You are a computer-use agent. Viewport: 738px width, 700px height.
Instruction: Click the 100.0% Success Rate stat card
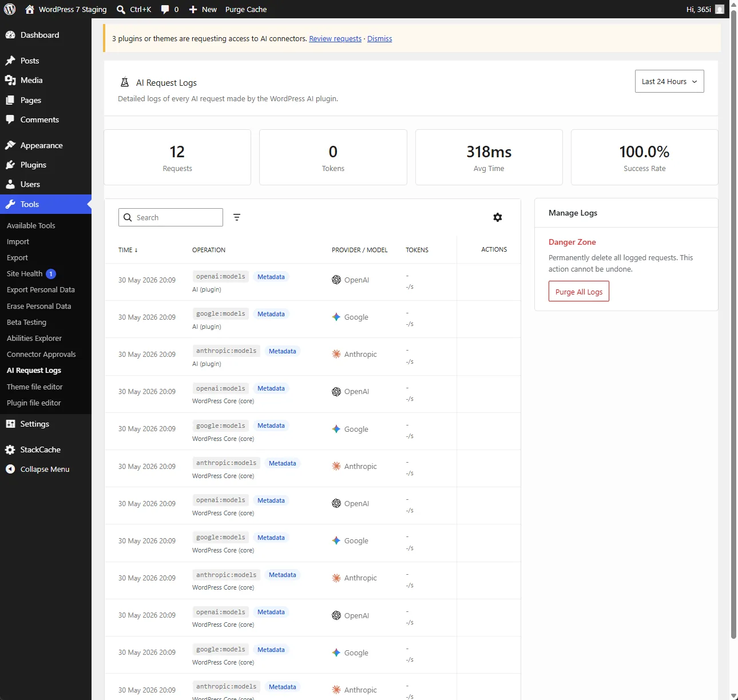645,157
